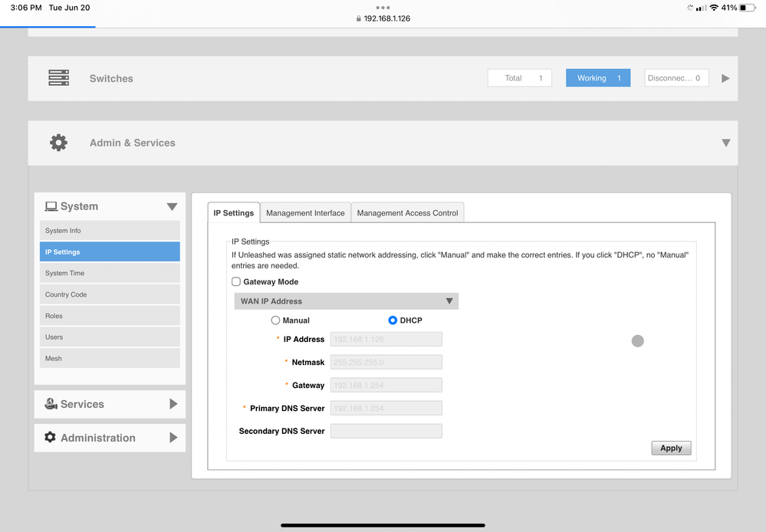The image size is (766, 532).
Task: Tap the battery icon in status bar
Action: click(748, 8)
